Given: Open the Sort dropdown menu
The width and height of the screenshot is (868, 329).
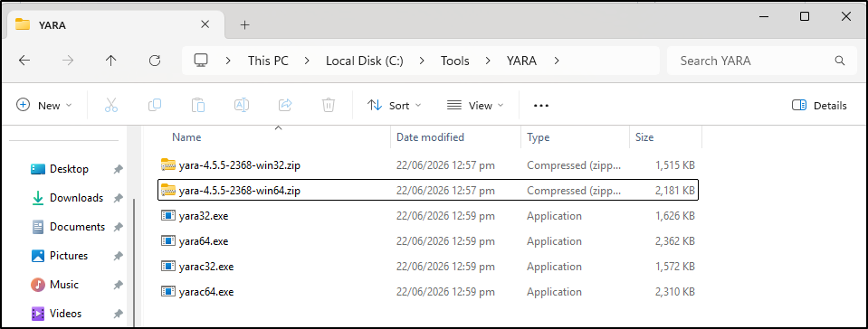Looking at the screenshot, I should coord(394,105).
